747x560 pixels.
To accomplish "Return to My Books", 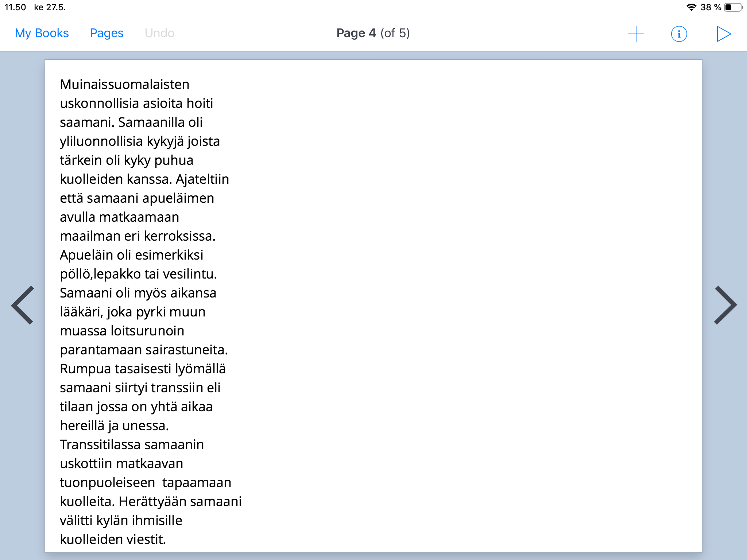I will [42, 33].
